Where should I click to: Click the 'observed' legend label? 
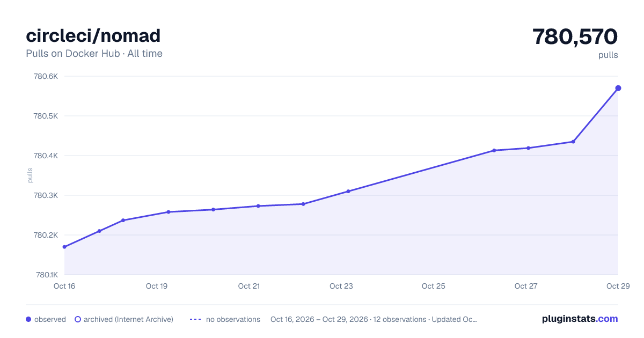point(50,319)
